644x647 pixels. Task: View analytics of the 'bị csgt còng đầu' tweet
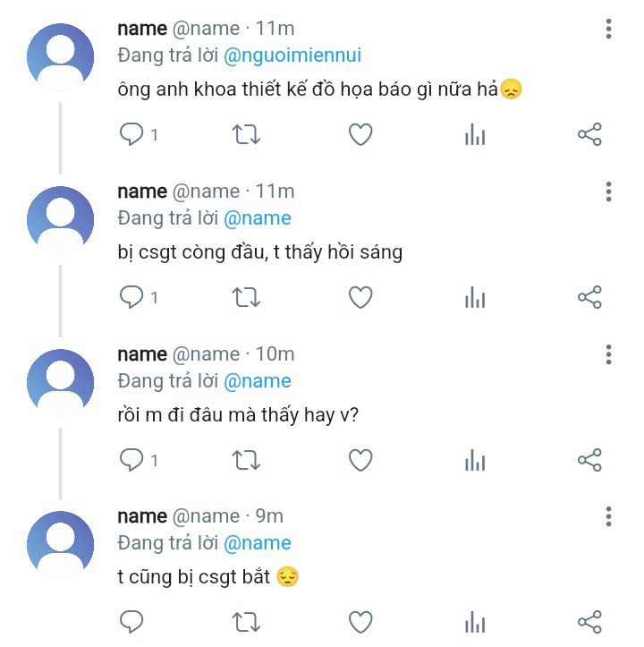475,297
